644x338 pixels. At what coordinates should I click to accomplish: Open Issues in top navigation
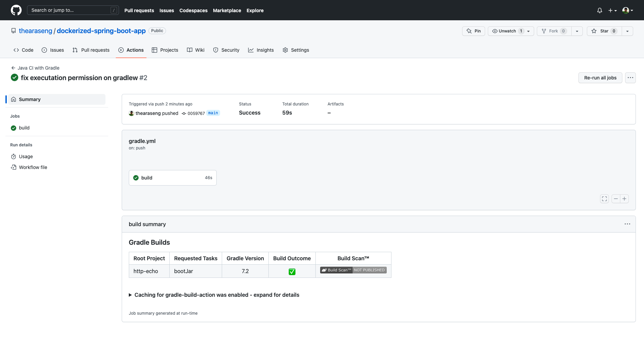(x=167, y=10)
